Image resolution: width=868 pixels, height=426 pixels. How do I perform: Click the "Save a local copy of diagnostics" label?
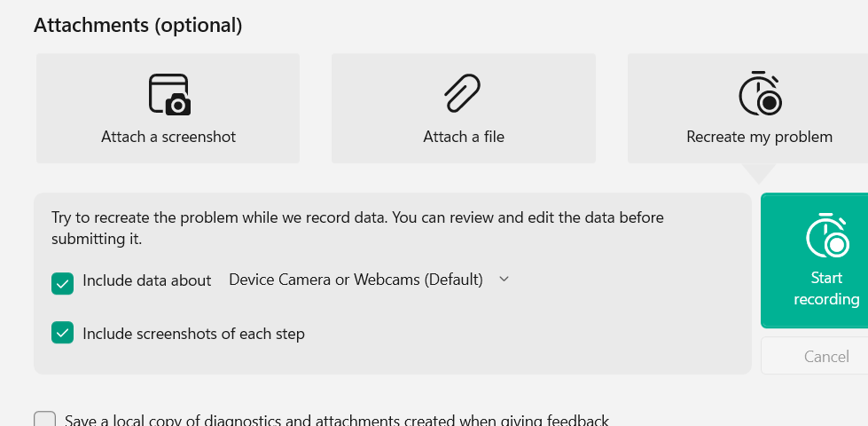337,420
